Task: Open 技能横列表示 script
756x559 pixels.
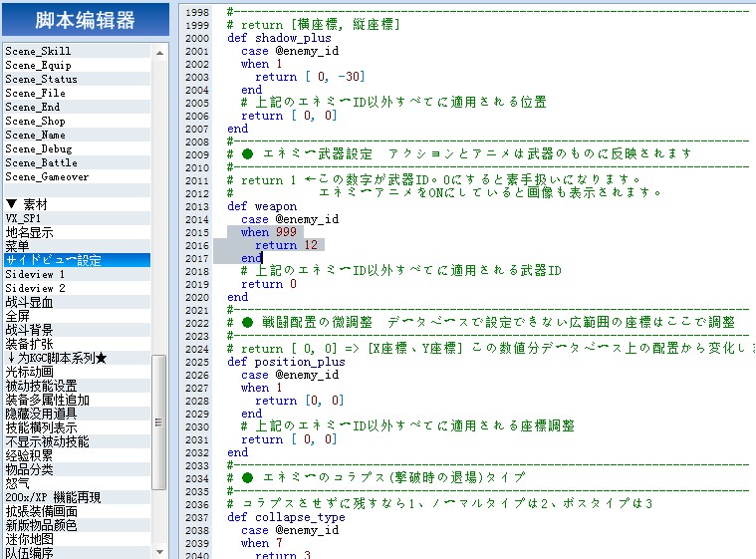Action: [x=78, y=427]
